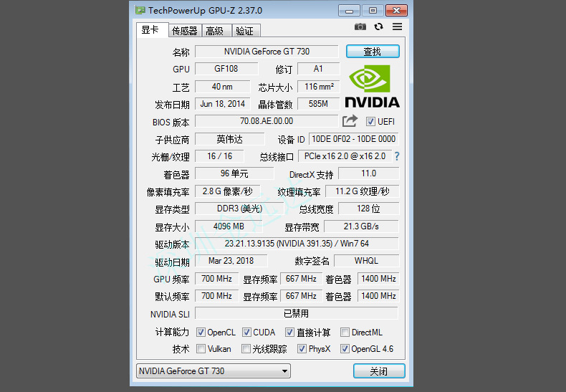Click the GPU 频率 row 667 MHz memory value

coord(301,279)
